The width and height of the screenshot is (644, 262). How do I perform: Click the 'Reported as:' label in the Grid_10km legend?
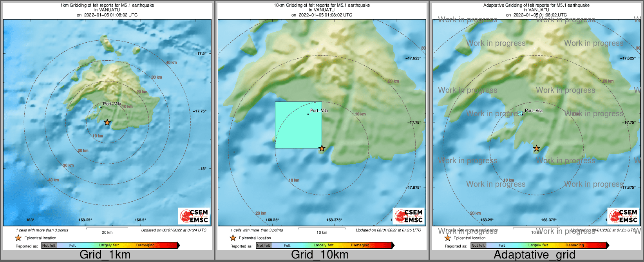tap(241, 246)
